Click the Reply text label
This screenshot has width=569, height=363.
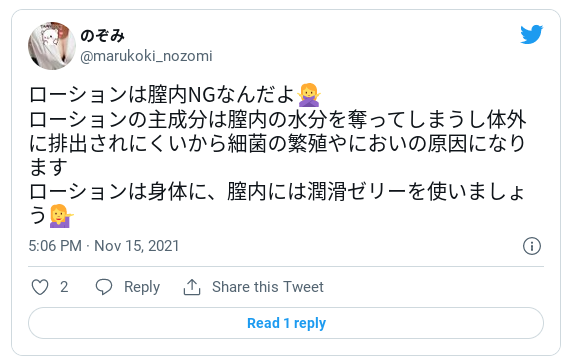pyautogui.click(x=142, y=287)
